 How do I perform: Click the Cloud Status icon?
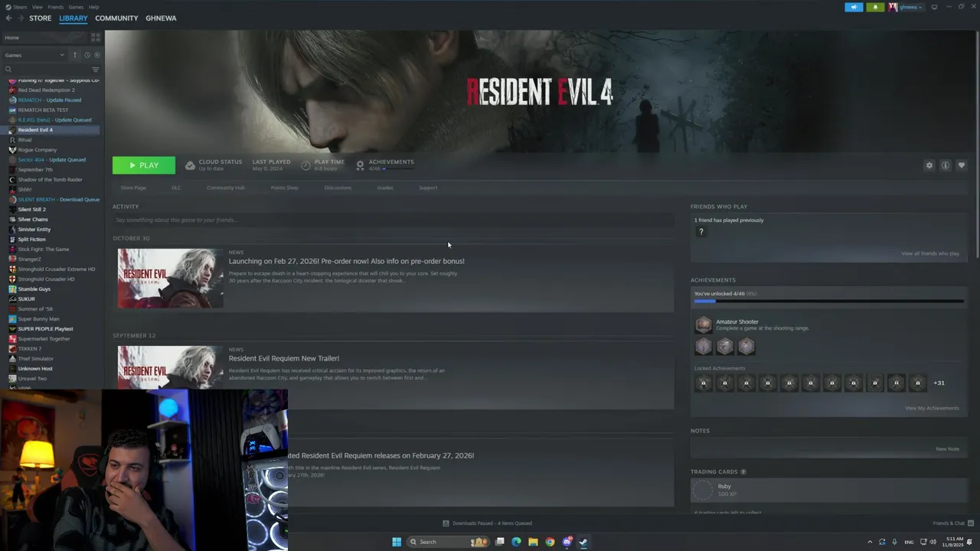[x=190, y=165]
